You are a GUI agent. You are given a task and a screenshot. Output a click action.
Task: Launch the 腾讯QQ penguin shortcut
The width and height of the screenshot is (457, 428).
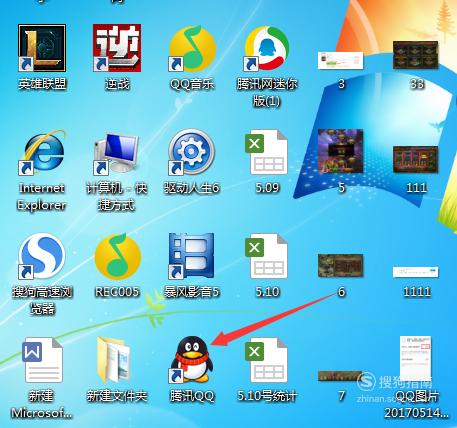tap(192, 359)
